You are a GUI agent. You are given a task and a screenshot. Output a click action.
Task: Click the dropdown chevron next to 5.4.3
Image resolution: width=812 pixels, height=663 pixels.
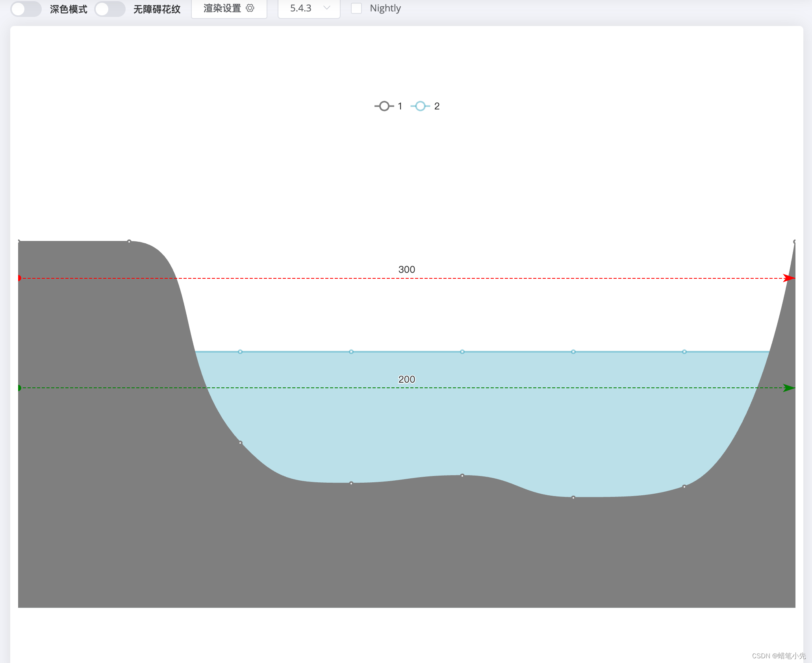(x=326, y=8)
